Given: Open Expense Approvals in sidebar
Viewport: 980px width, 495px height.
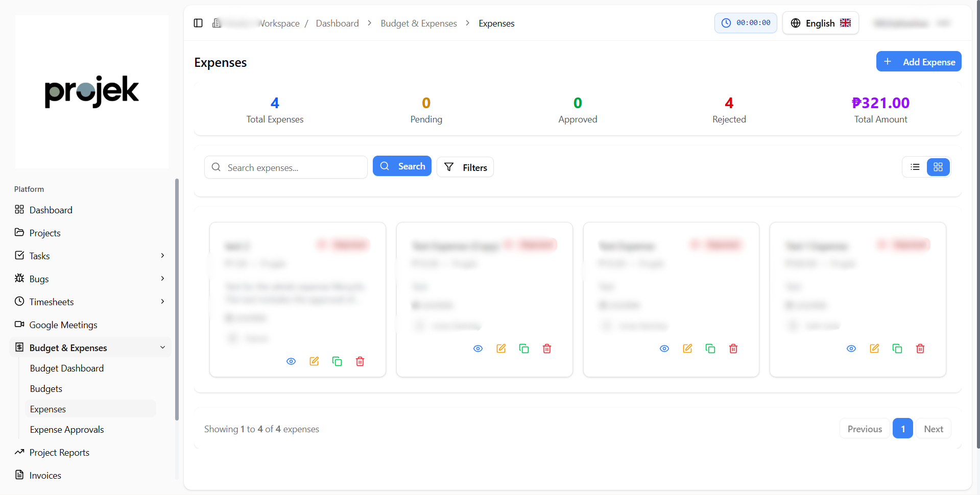Looking at the screenshot, I should point(67,430).
